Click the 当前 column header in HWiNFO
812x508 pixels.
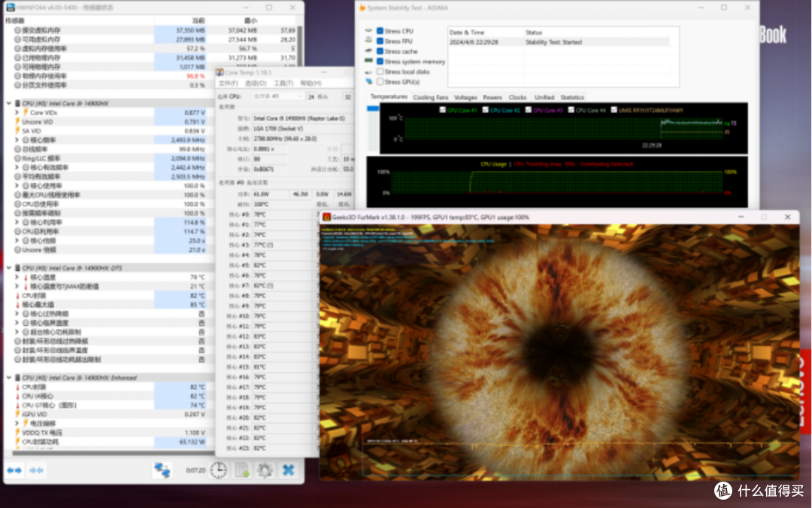(180, 21)
